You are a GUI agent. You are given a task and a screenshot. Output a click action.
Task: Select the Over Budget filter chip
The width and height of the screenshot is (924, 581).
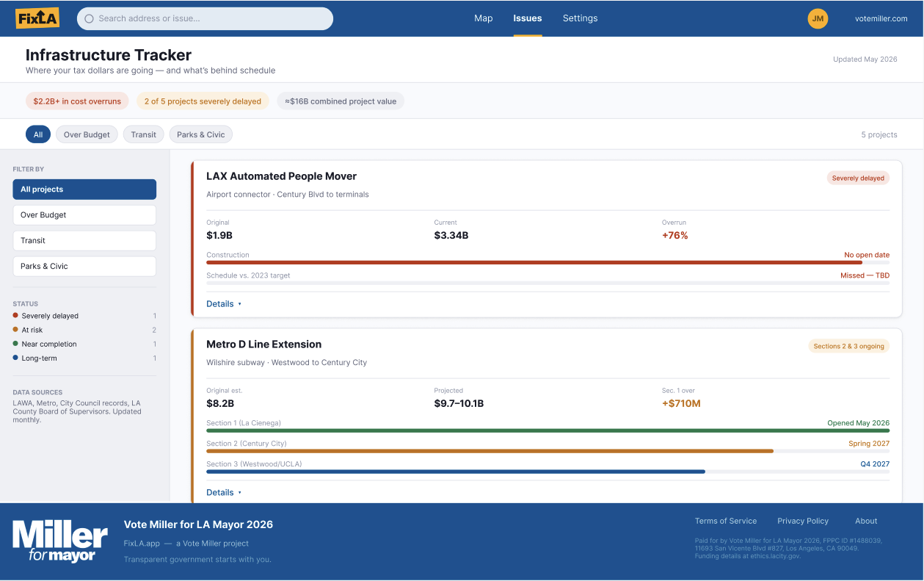pos(87,134)
